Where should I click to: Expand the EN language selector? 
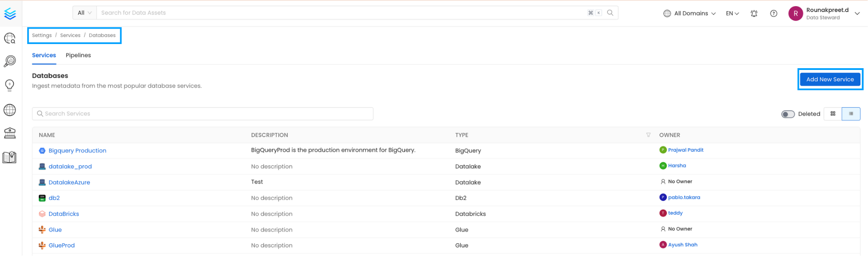click(x=732, y=14)
